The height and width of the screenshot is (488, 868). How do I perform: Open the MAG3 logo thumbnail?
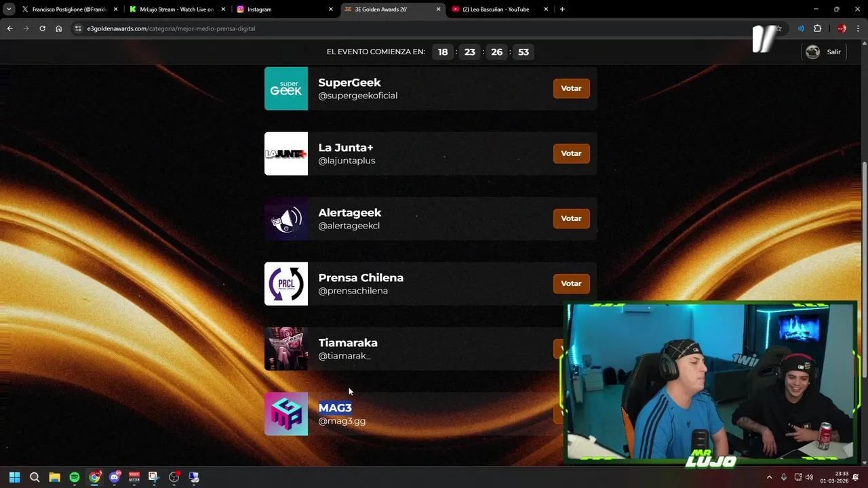[286, 414]
